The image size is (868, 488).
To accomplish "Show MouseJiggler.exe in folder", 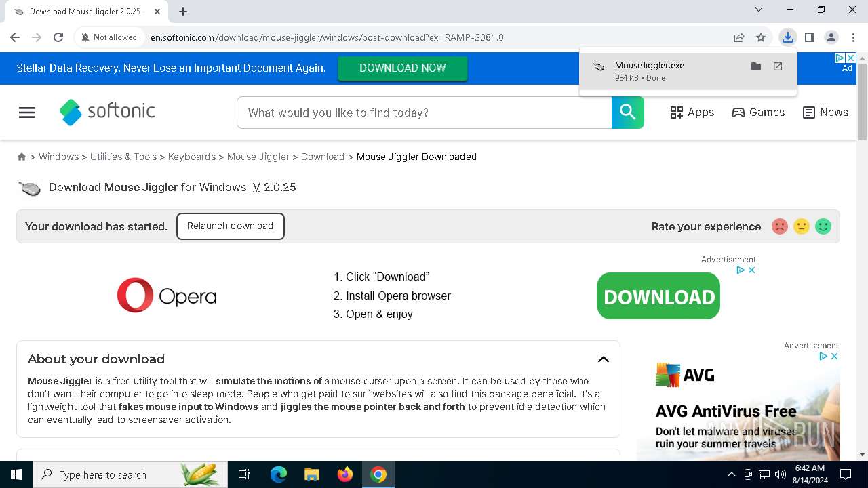I will (x=756, y=66).
